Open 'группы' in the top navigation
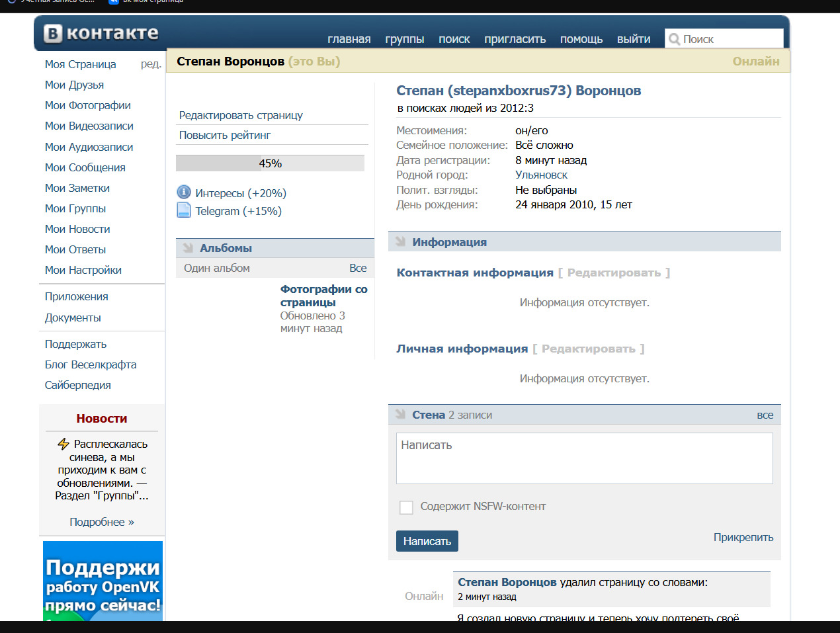 (404, 39)
